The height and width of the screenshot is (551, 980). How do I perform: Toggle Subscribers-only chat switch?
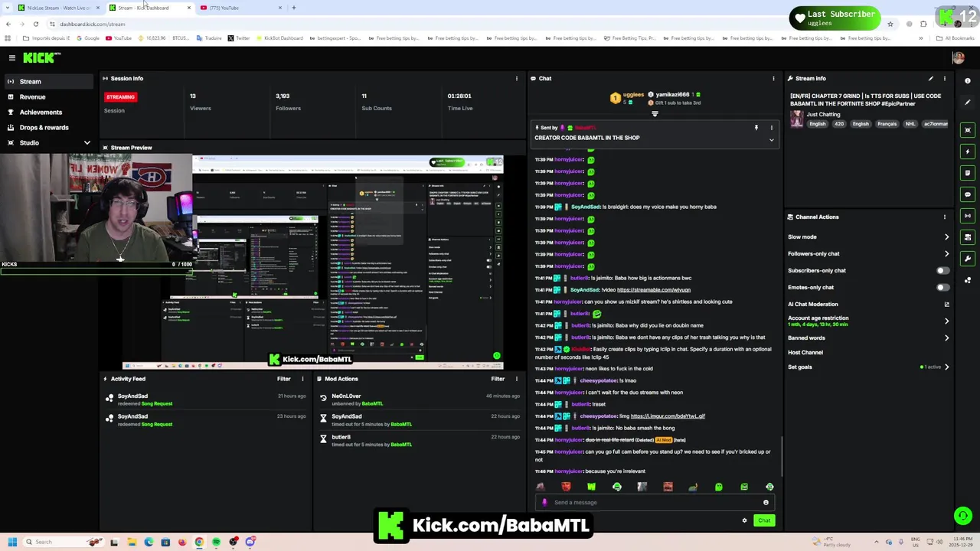pos(942,270)
